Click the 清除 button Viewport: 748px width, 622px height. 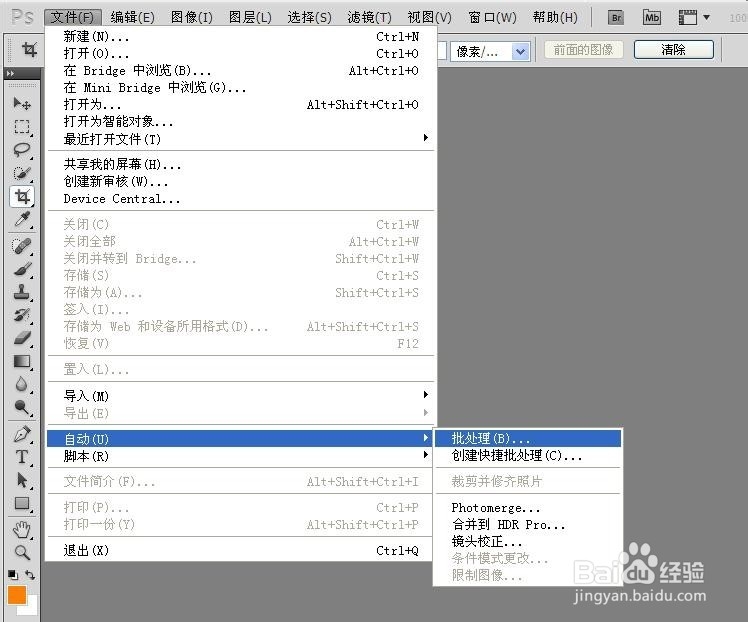pyautogui.click(x=674, y=50)
